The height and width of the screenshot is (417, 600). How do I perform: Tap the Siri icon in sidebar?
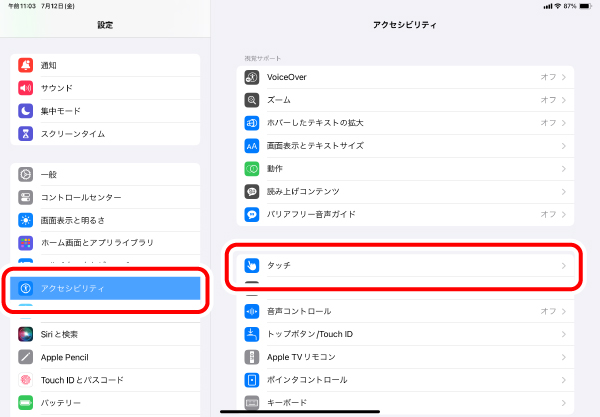[26, 334]
